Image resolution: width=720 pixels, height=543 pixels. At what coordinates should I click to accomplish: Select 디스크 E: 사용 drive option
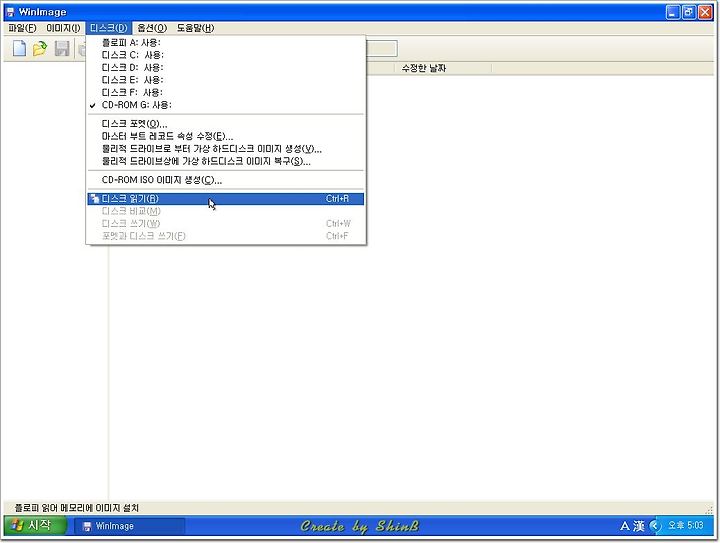pyautogui.click(x=225, y=80)
